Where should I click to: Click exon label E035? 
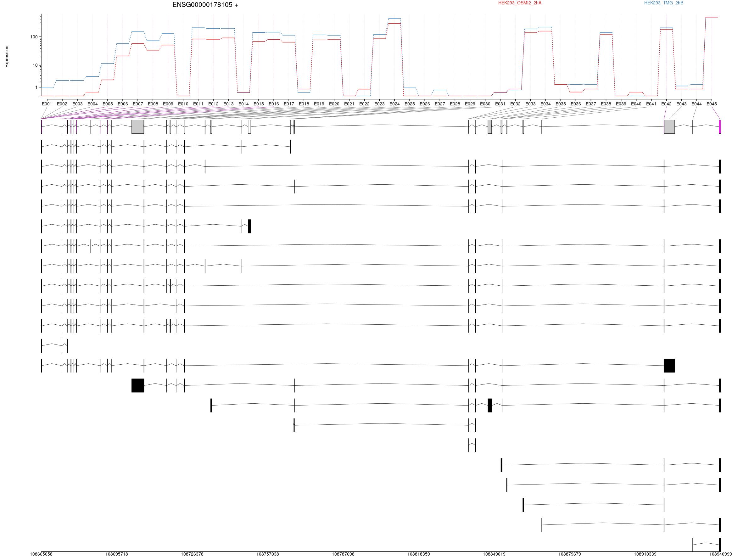561,104
